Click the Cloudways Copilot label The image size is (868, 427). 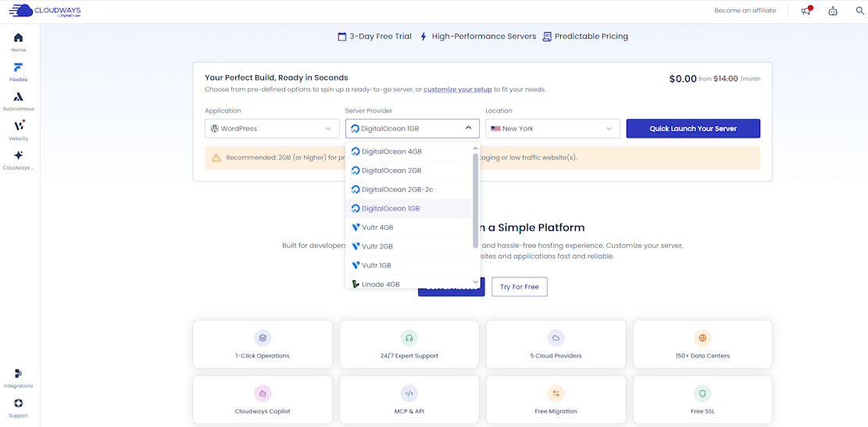[x=263, y=411]
